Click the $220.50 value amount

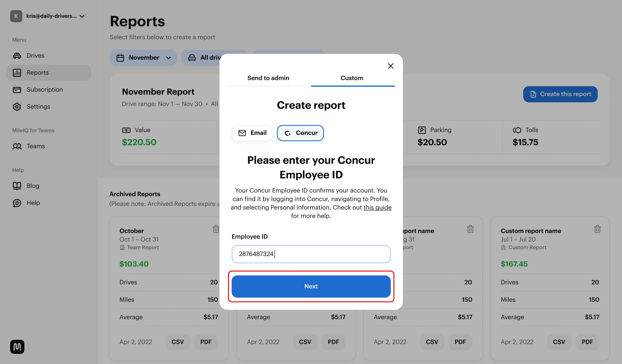click(x=139, y=142)
